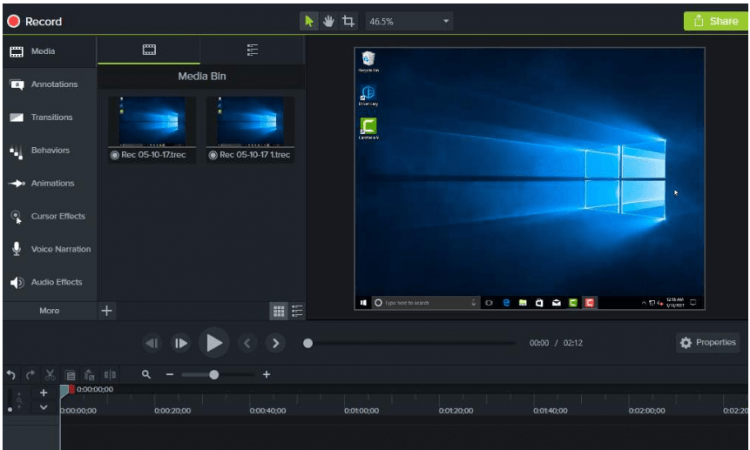Image resolution: width=750 pixels, height=450 pixels.
Task: Open the Properties panel
Action: [x=708, y=342]
